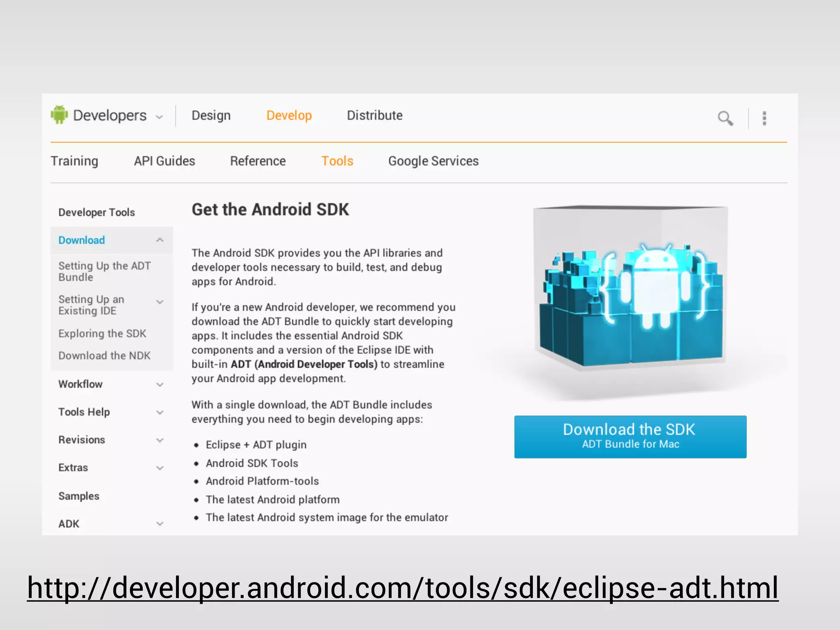The image size is (840, 630).
Task: Select the Revisions sidebar item
Action: (x=82, y=440)
